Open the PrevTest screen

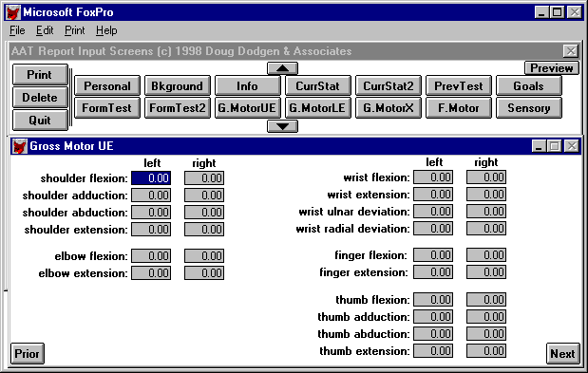pos(459,85)
